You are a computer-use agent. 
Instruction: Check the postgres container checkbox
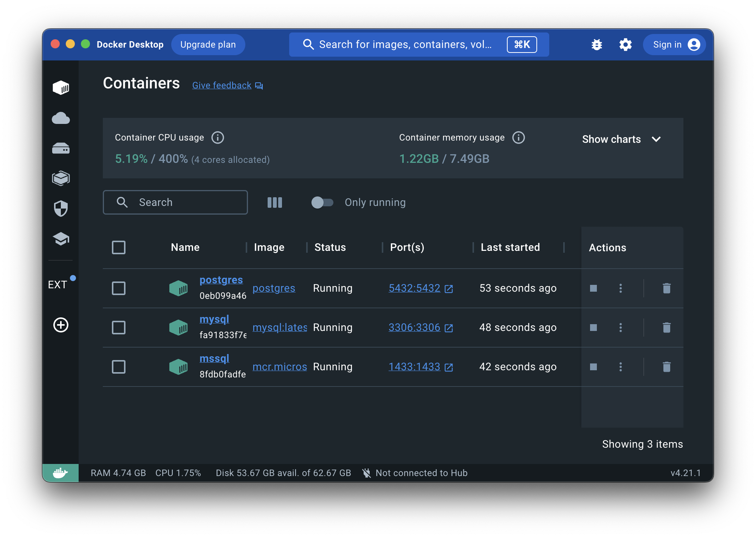[118, 288]
